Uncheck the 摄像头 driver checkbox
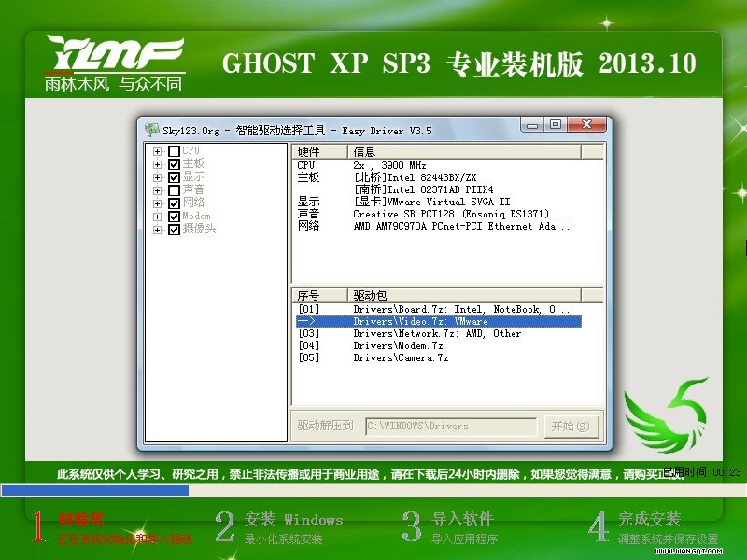 click(174, 230)
